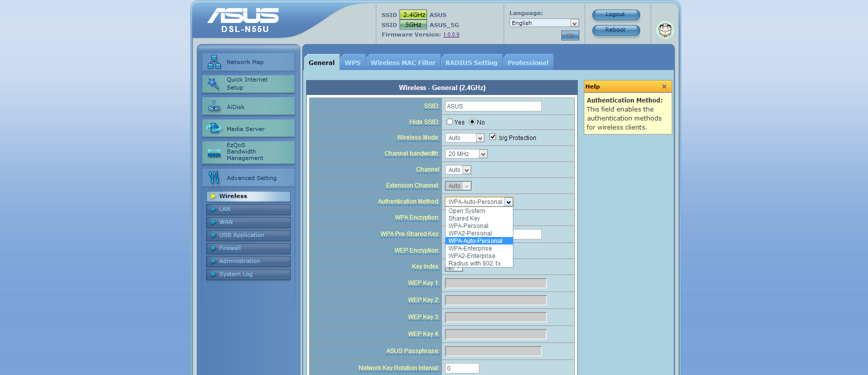Open the LAN submenu item
868x375 pixels.
click(x=248, y=209)
